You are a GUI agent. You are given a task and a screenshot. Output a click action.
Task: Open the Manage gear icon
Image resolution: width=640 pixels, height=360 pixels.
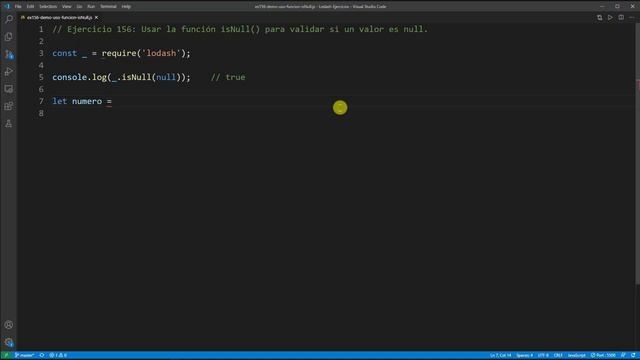(9, 342)
